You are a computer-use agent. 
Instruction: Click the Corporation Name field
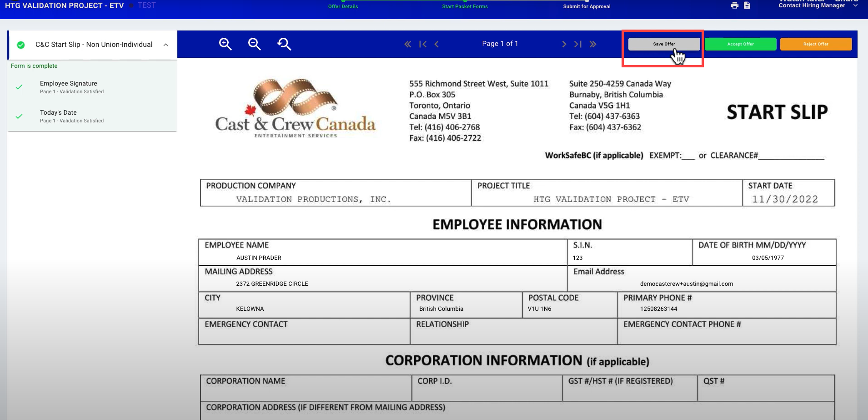coord(306,388)
